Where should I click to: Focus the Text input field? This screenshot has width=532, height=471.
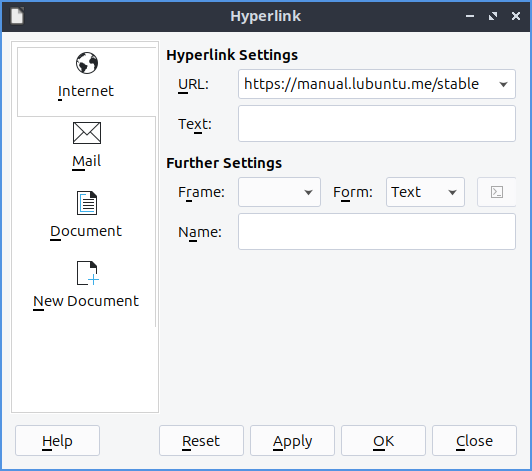(377, 124)
